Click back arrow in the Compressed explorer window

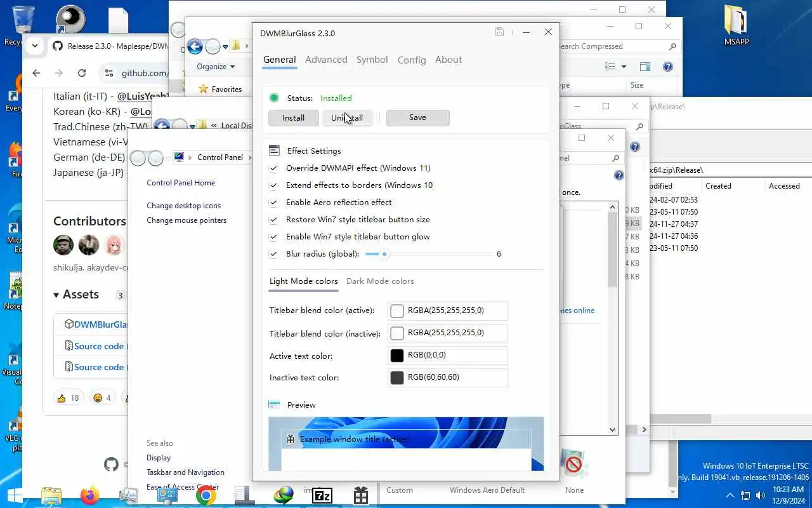click(x=195, y=46)
